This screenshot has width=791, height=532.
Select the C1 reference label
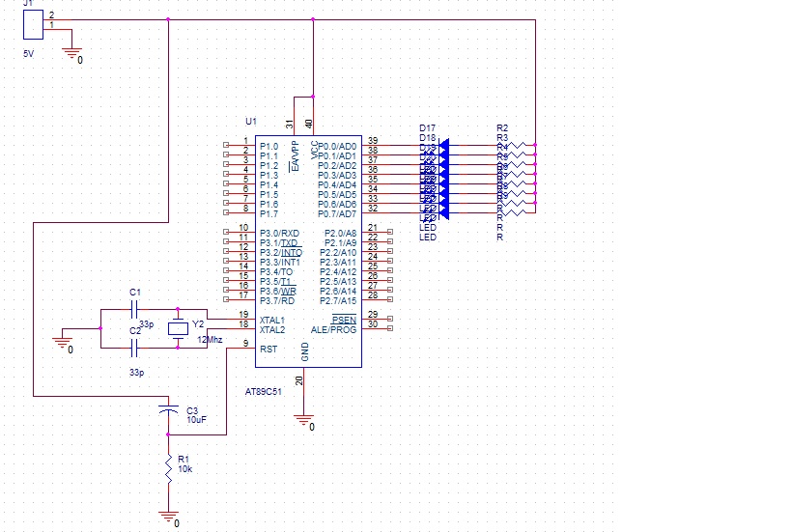click(135, 293)
